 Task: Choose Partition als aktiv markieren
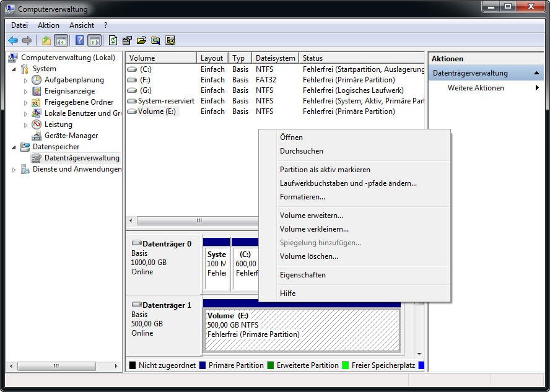355,170
